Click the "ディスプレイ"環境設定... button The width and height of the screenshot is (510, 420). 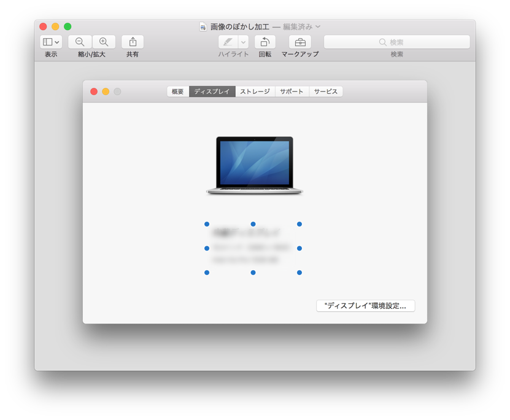click(366, 306)
